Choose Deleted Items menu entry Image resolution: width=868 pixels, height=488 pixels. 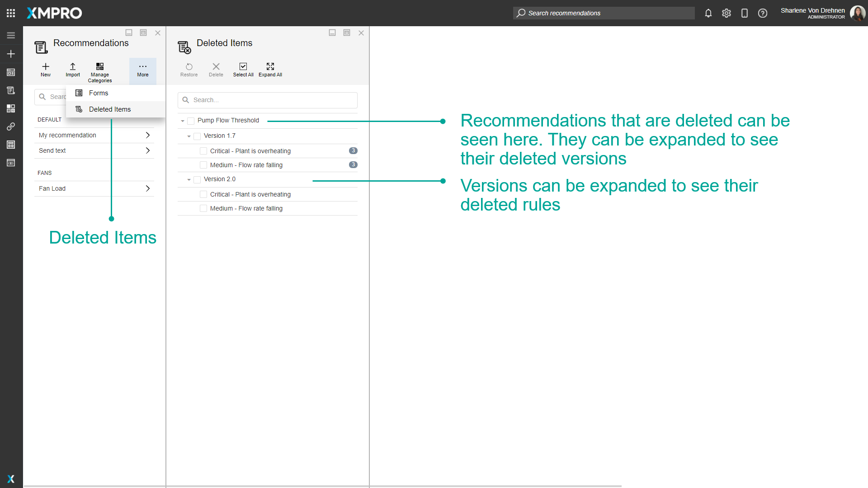click(110, 109)
